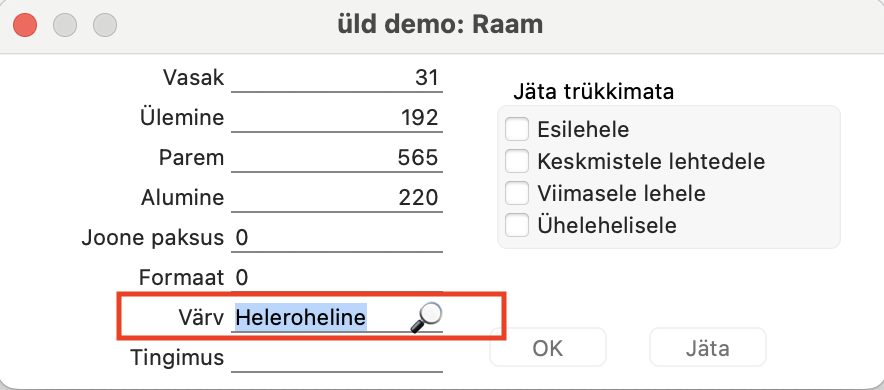
Task: Tick the Keskmistele lehtedele checkbox
Action: (x=517, y=161)
